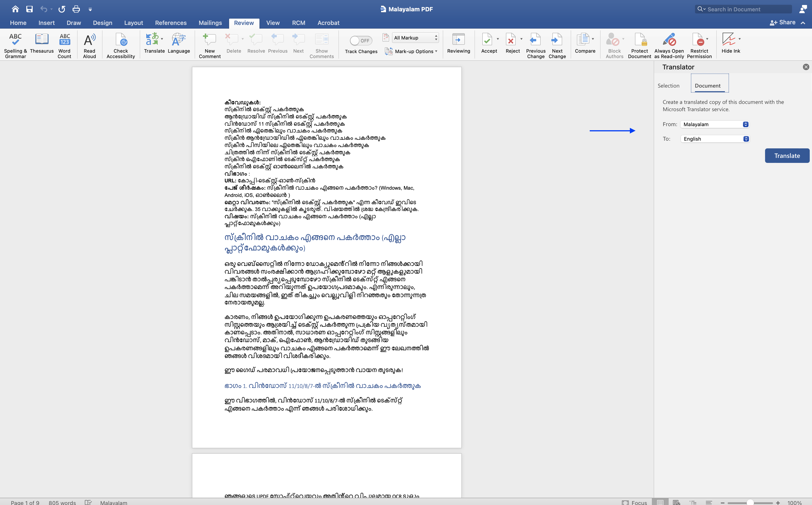812x505 pixels.
Task: Select the Selection tab in Translator pane
Action: (x=668, y=86)
